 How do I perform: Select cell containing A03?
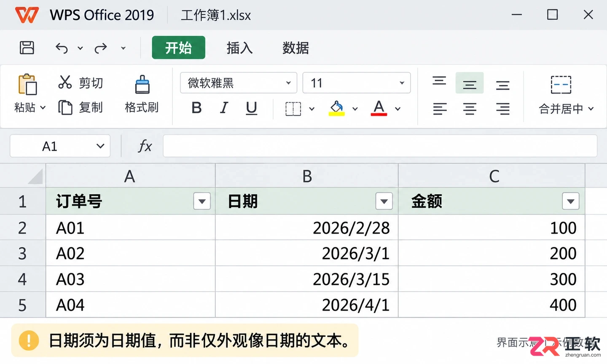[x=131, y=279]
